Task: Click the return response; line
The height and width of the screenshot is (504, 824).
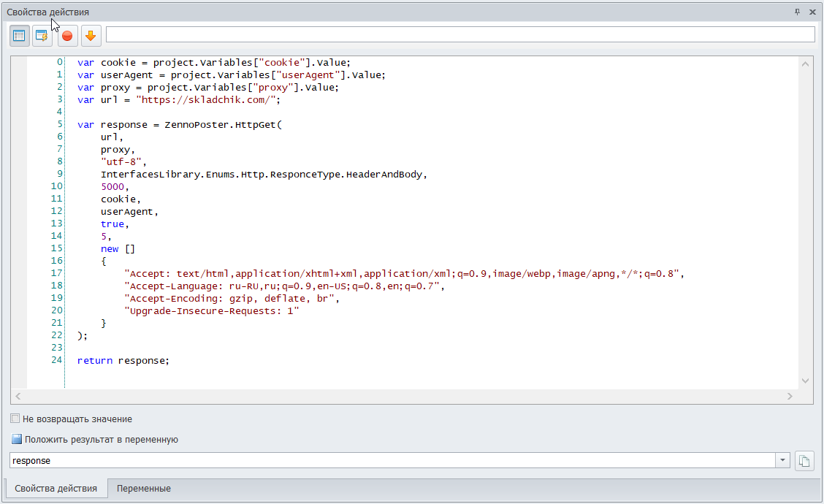Action: click(x=123, y=361)
